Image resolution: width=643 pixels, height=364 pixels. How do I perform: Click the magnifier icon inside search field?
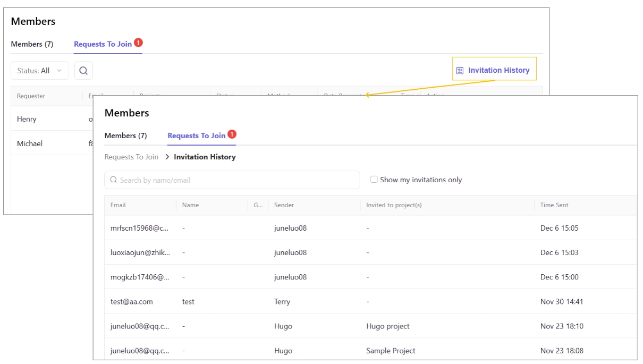pyautogui.click(x=113, y=180)
